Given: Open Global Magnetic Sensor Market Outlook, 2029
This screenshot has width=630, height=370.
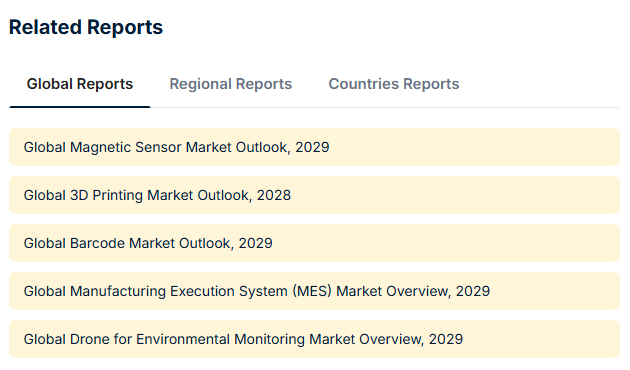Looking at the screenshot, I should point(314,147).
